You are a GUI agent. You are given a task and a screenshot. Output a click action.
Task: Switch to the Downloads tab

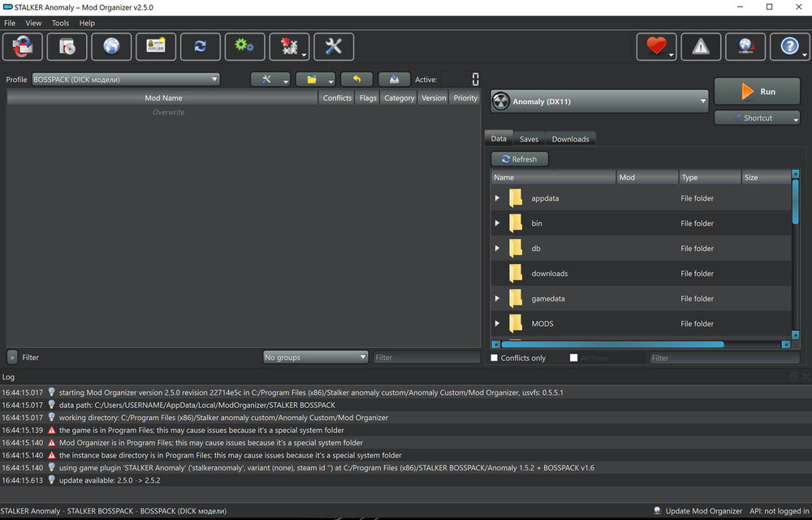click(570, 139)
